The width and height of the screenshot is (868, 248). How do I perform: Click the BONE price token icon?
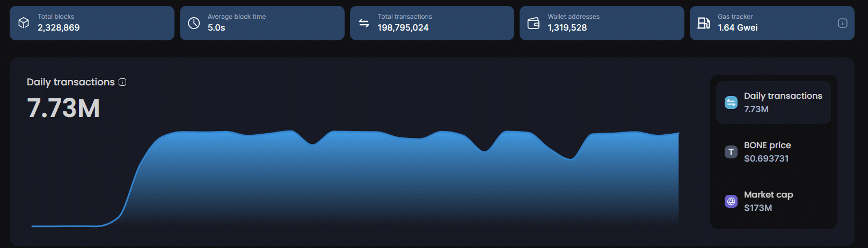[x=731, y=152]
